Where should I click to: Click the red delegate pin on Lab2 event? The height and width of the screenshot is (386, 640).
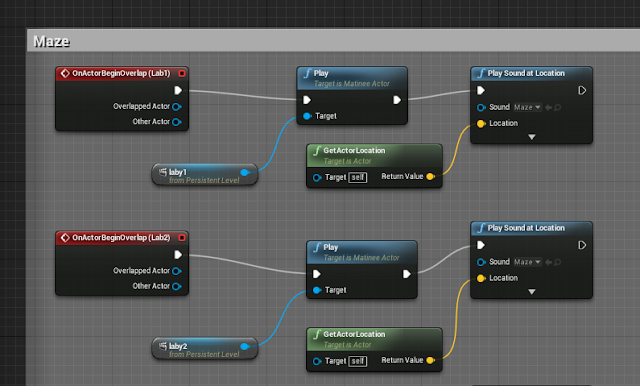click(x=182, y=238)
